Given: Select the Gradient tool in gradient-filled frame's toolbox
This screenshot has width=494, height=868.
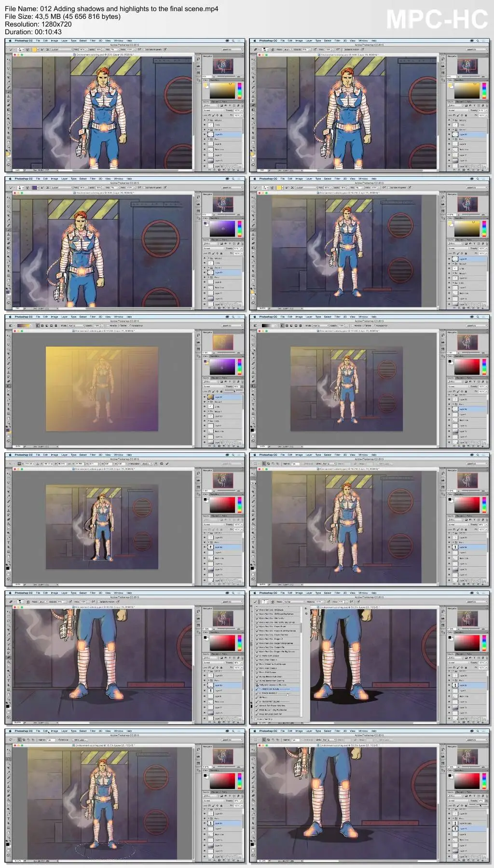Looking at the screenshot, I should coord(9,386).
